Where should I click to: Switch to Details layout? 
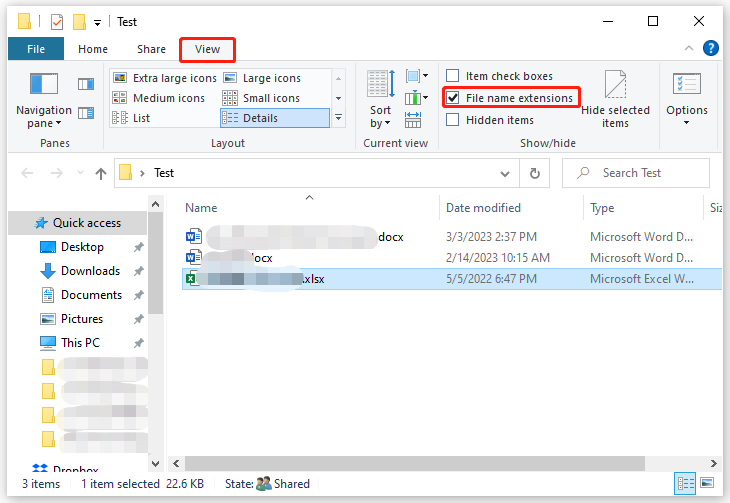point(275,118)
